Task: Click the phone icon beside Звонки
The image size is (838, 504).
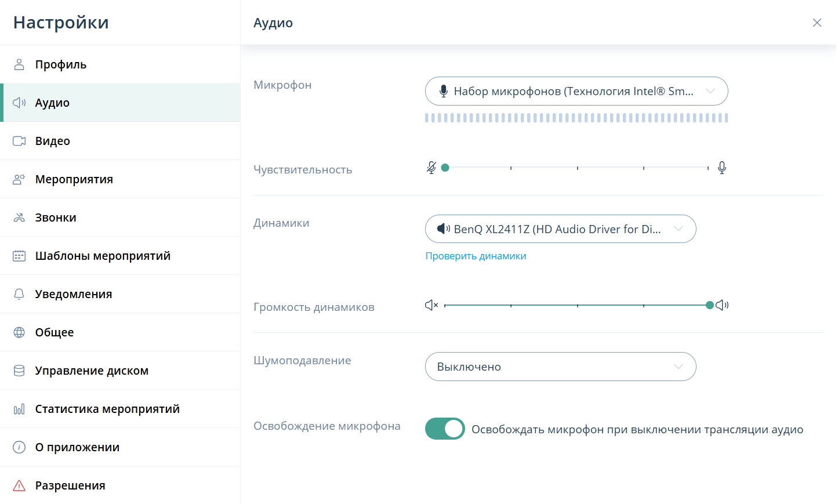Action: click(19, 217)
